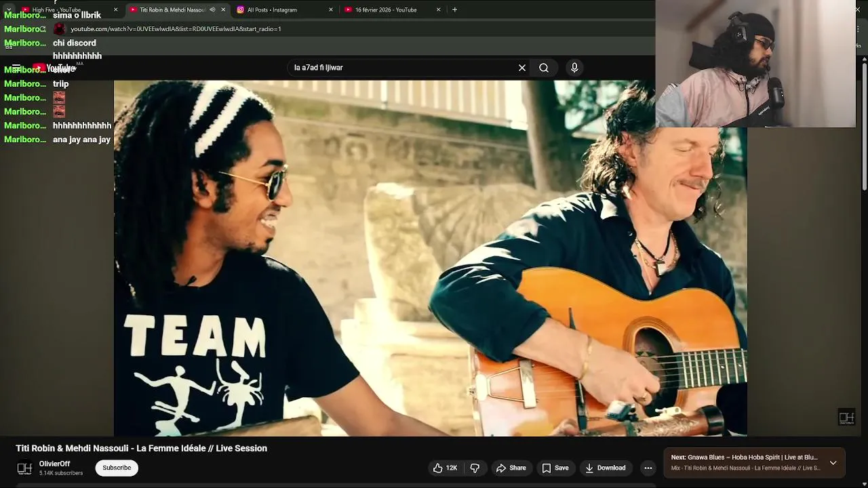Close the Titi Robin & Mehdi Nassouli tab

pos(223,9)
